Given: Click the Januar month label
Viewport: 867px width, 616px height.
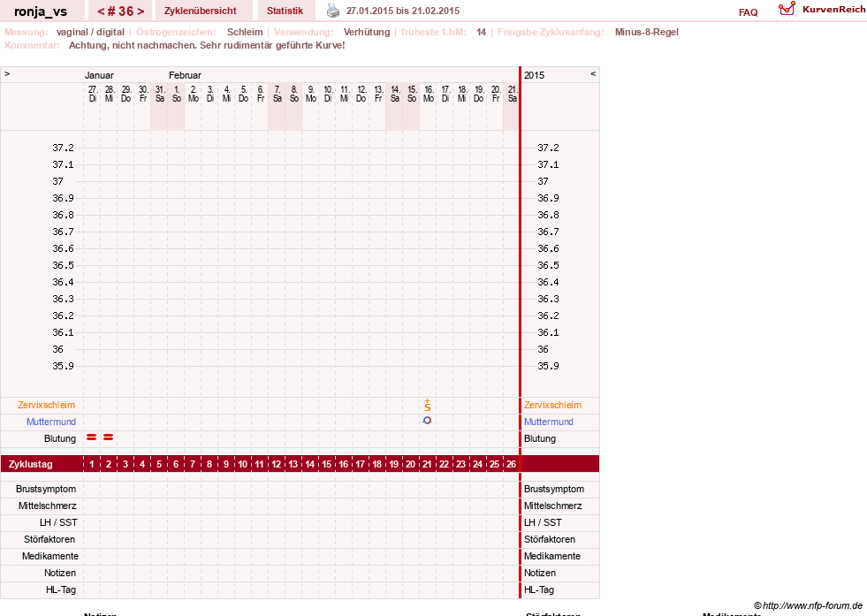Looking at the screenshot, I should [x=99, y=75].
